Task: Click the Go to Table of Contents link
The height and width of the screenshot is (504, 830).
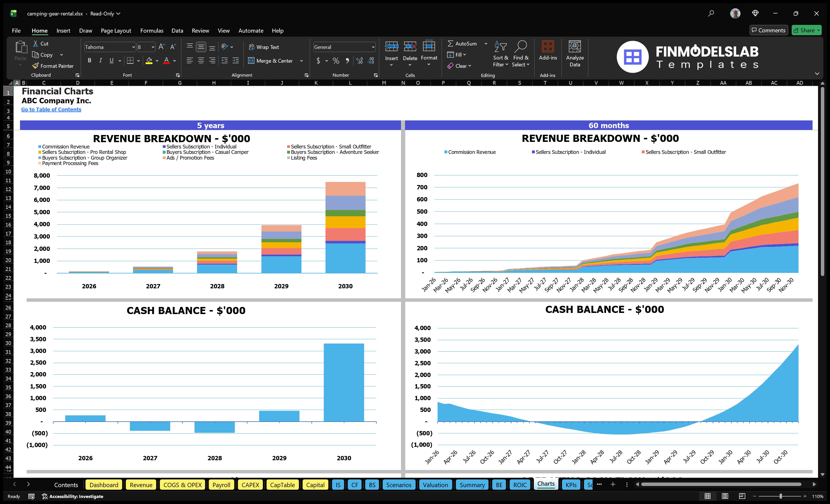Action: pyautogui.click(x=51, y=109)
